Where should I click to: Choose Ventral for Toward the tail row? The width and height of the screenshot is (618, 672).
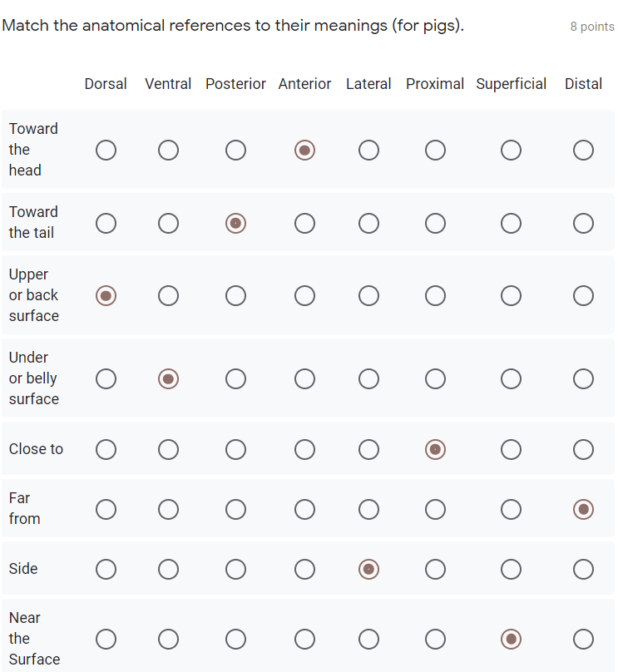[x=168, y=223]
